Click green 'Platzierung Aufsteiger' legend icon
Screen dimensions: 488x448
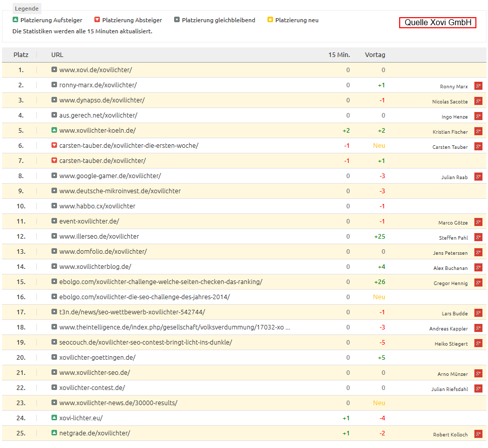[x=15, y=20]
